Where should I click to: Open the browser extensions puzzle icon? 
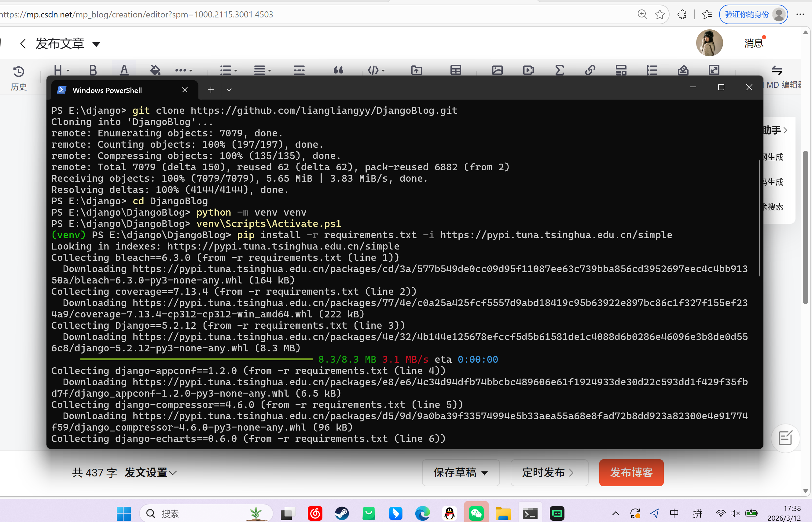click(682, 14)
